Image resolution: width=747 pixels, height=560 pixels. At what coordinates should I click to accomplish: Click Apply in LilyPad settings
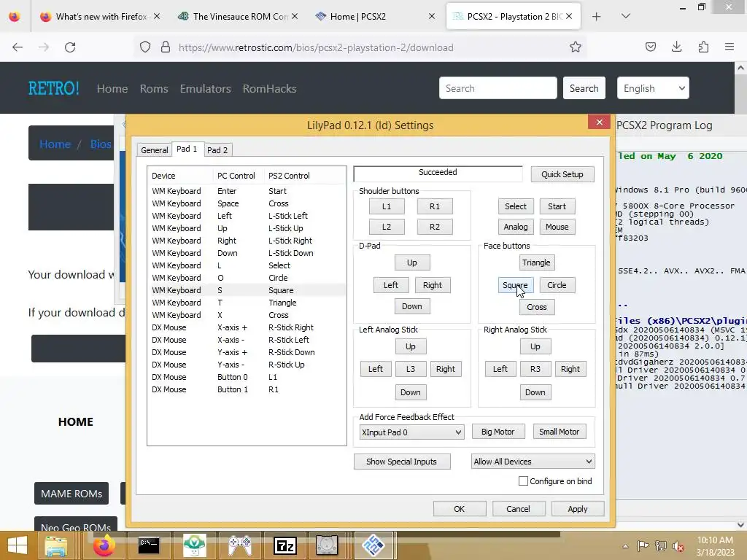[x=578, y=509]
